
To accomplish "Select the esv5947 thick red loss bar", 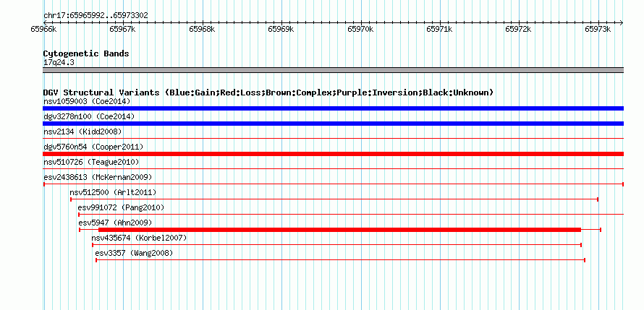I will point(339,230).
